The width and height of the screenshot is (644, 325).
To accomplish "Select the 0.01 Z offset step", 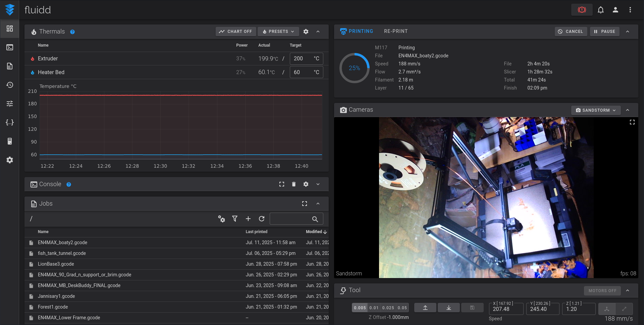I will pos(374,308).
